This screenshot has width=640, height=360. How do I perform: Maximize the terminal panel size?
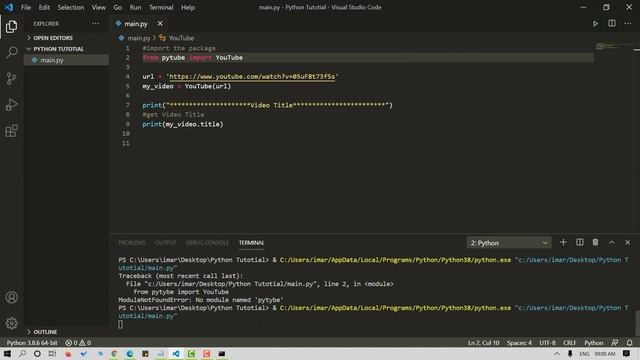(x=611, y=242)
